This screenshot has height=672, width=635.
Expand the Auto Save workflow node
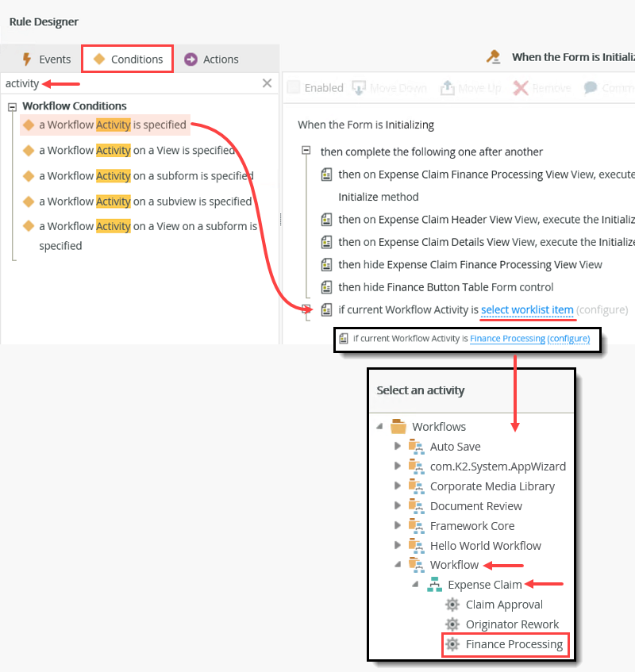(x=397, y=447)
